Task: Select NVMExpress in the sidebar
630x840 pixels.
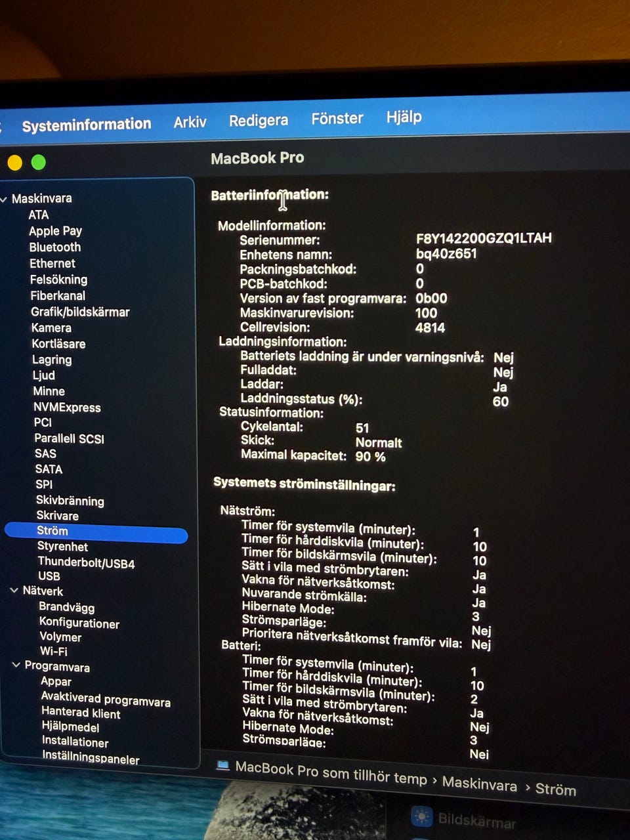Action: click(67, 408)
